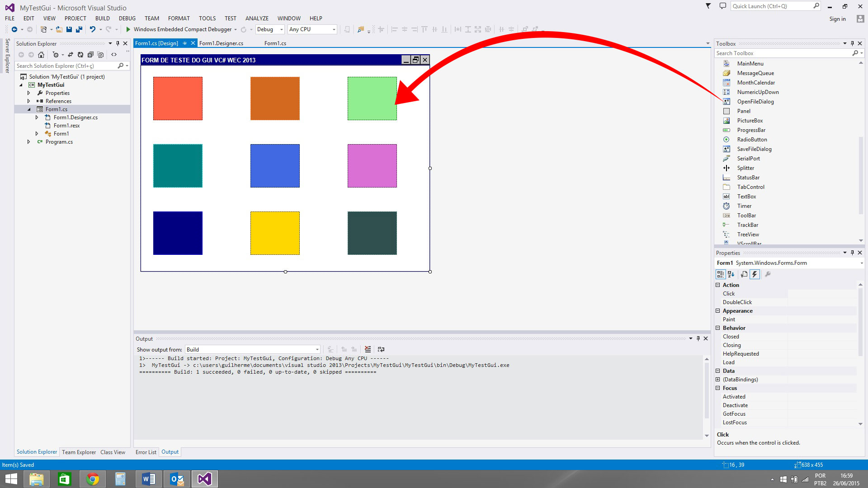Click the BUILD menu item
The height and width of the screenshot is (488, 868).
click(x=102, y=18)
